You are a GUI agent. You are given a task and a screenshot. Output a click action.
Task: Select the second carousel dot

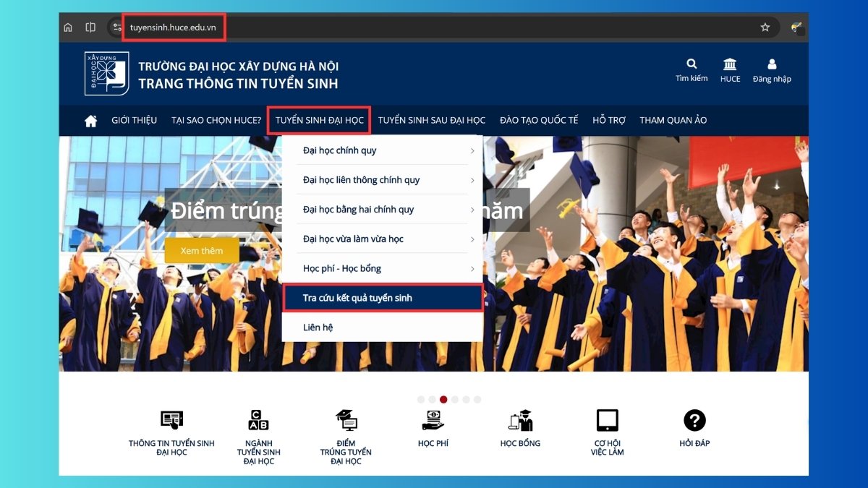pos(432,399)
